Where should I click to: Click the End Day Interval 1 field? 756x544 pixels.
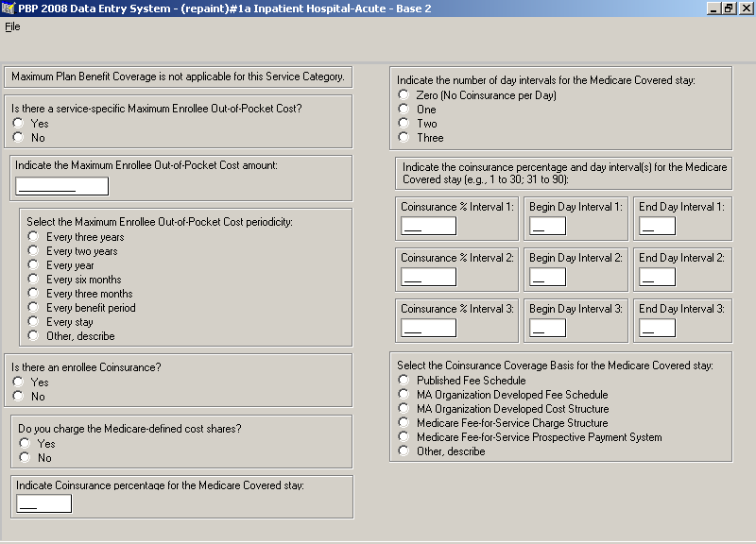coord(657,226)
